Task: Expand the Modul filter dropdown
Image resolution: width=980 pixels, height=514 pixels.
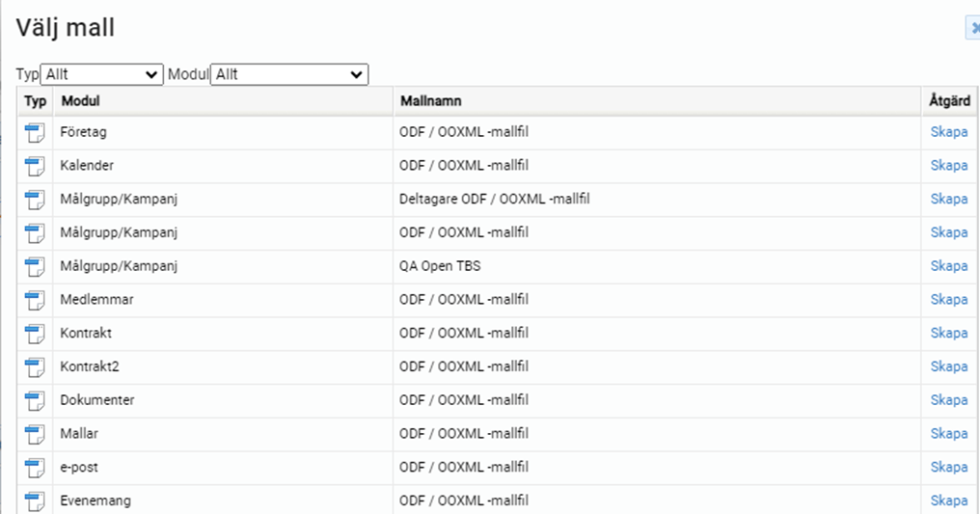Action: (x=289, y=74)
